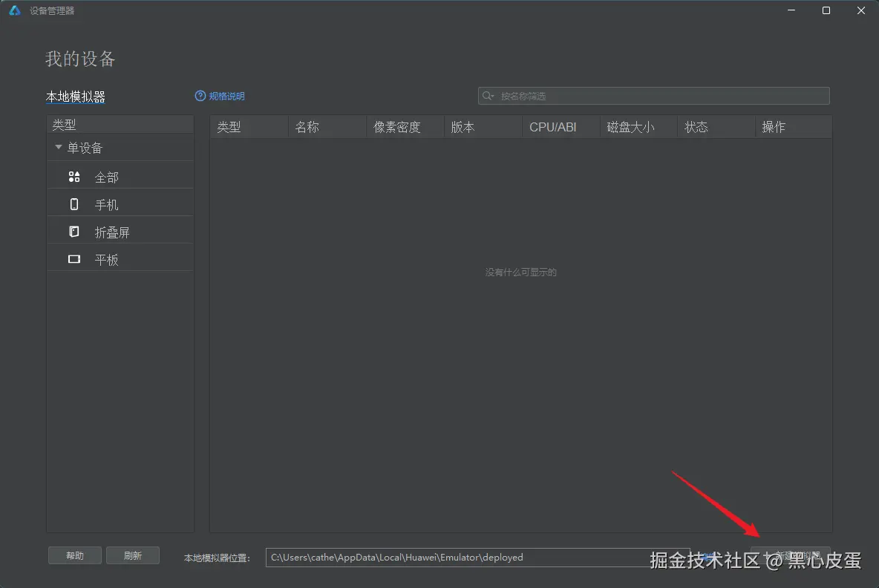Screen dimensions: 879x588
Task: Switch to the 本地模拟器 tab
Action: [x=75, y=97]
